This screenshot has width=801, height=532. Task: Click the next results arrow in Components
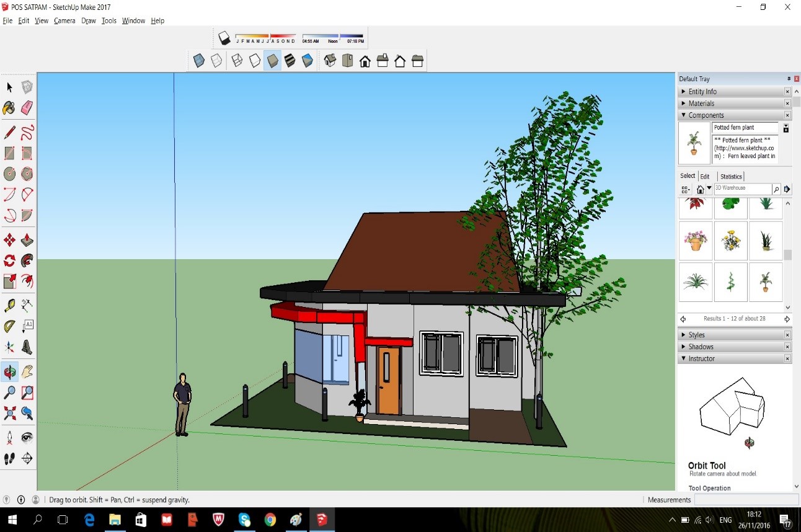787,319
